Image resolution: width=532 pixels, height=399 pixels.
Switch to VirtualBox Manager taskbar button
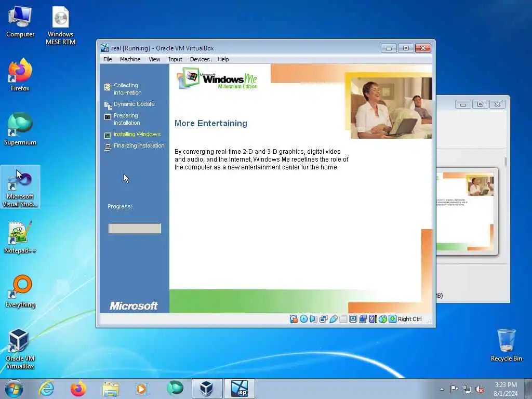[x=207, y=389]
